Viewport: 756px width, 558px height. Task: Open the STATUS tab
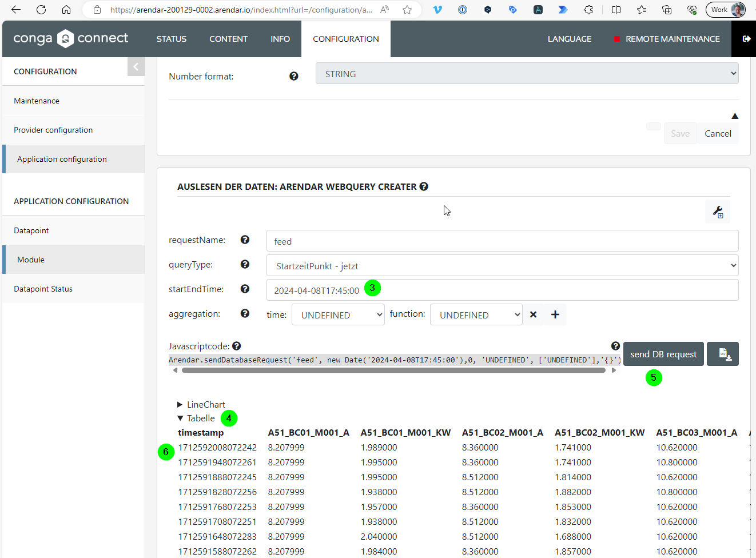tap(172, 39)
